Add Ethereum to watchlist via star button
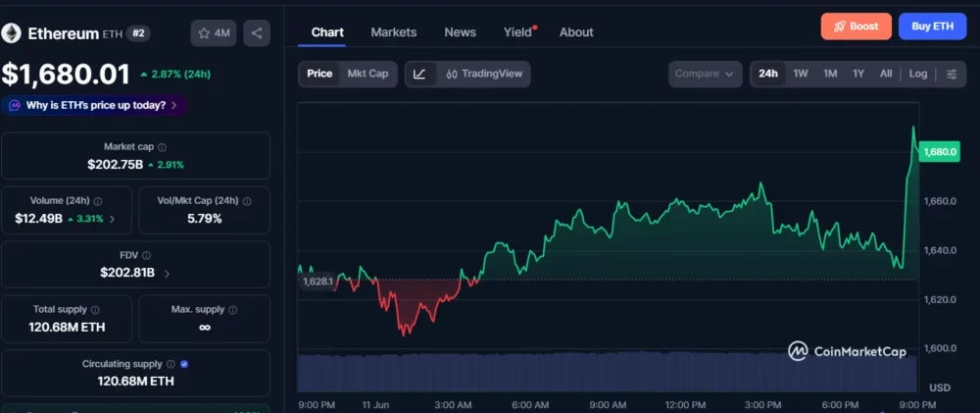The image size is (980, 413). 214,33
